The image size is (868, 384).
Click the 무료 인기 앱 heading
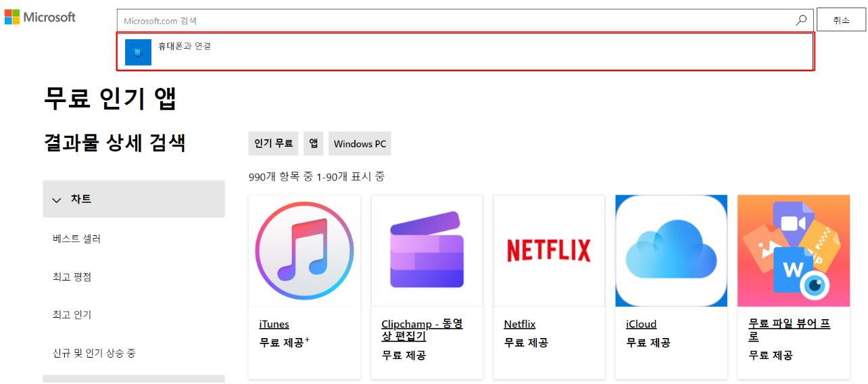(110, 99)
